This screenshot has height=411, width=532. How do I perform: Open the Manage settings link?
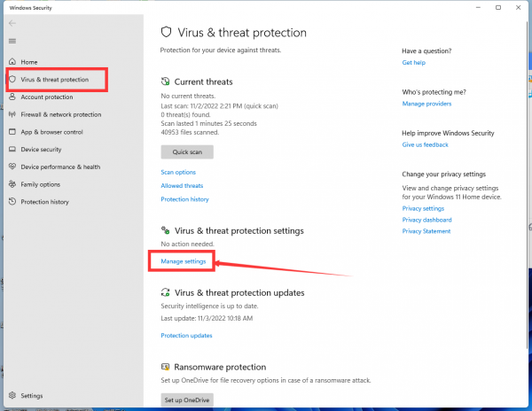tap(184, 261)
